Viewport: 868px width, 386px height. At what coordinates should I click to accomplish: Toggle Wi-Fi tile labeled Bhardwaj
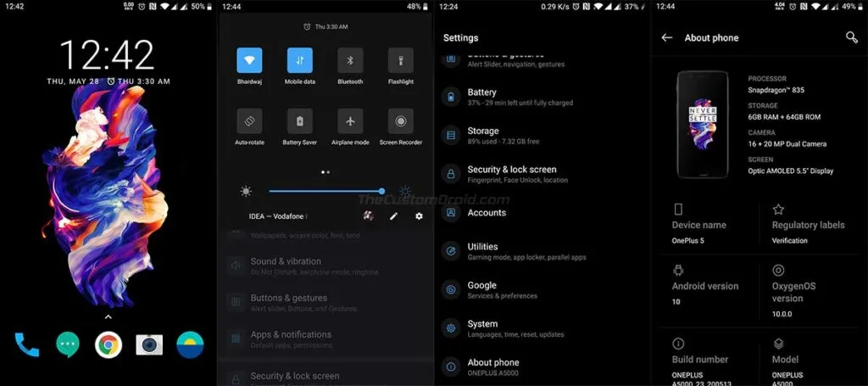[250, 60]
